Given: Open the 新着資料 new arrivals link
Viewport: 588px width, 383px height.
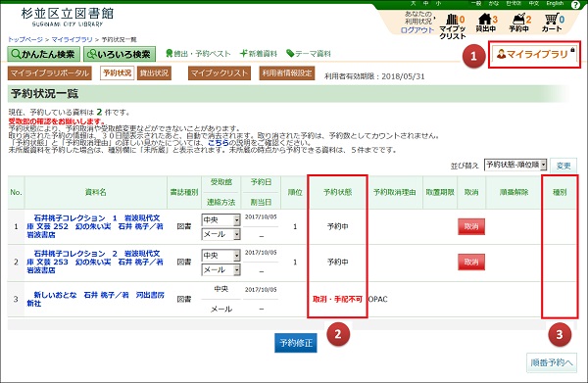Looking at the screenshot, I should tap(259, 54).
